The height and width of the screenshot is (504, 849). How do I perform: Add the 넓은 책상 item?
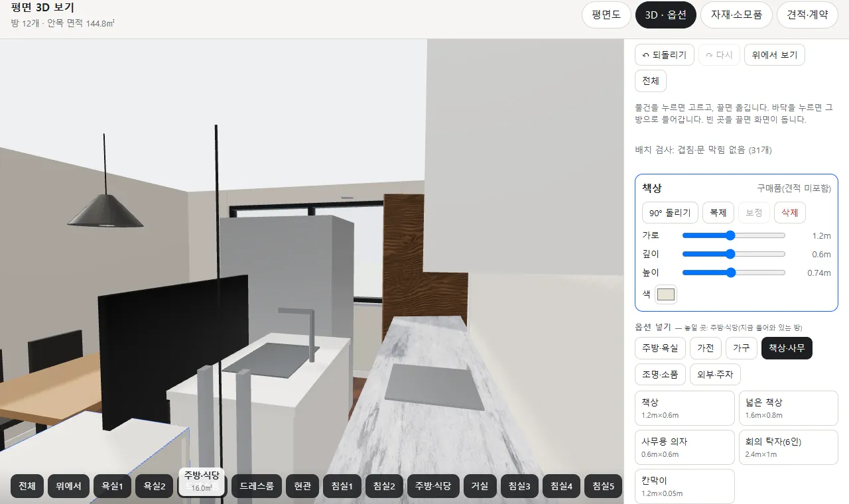789,408
